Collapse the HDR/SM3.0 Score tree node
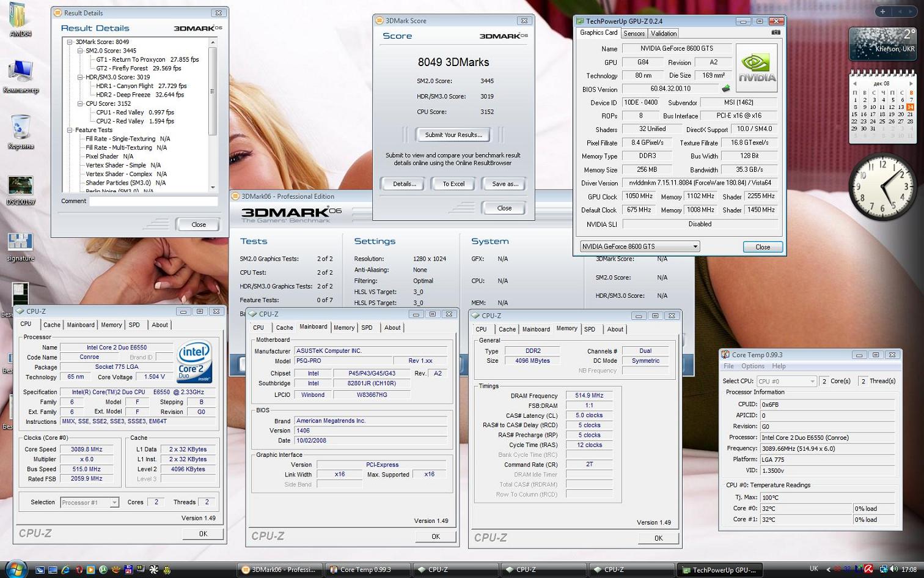This screenshot has width=924, height=578. pos(80,77)
